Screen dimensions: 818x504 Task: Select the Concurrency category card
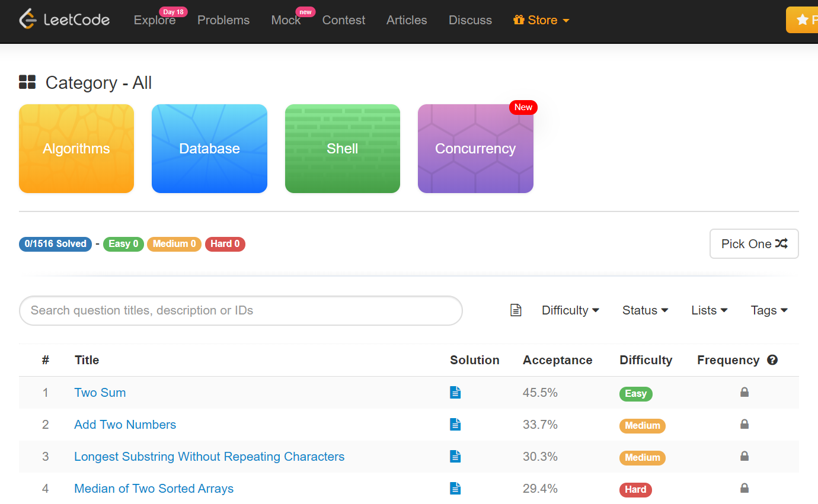tap(475, 149)
